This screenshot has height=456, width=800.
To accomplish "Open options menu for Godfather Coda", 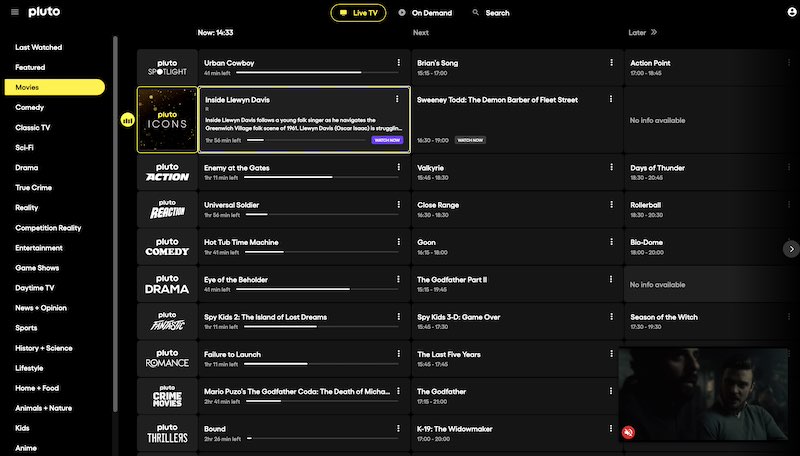I will point(398,391).
